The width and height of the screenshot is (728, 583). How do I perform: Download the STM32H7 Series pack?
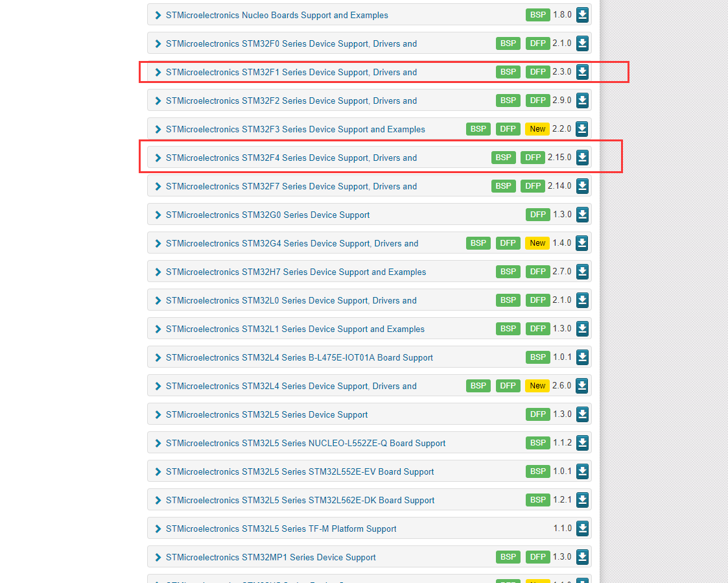(x=582, y=272)
